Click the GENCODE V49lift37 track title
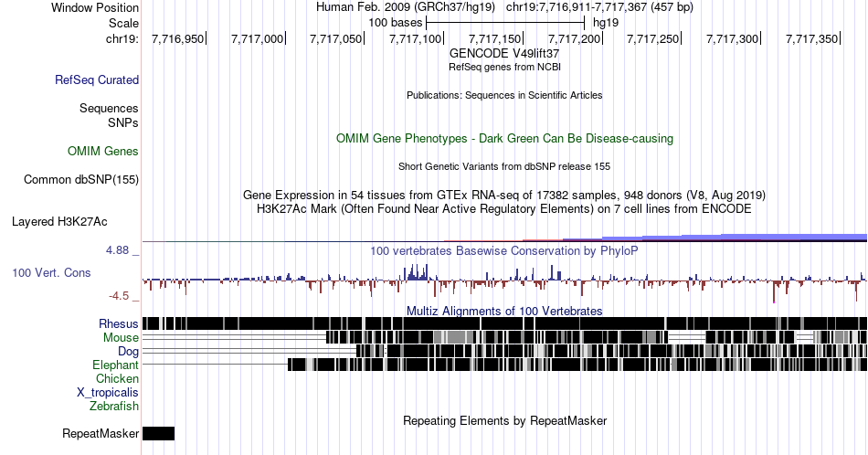This screenshot has height=455, width=868. pyautogui.click(x=504, y=54)
